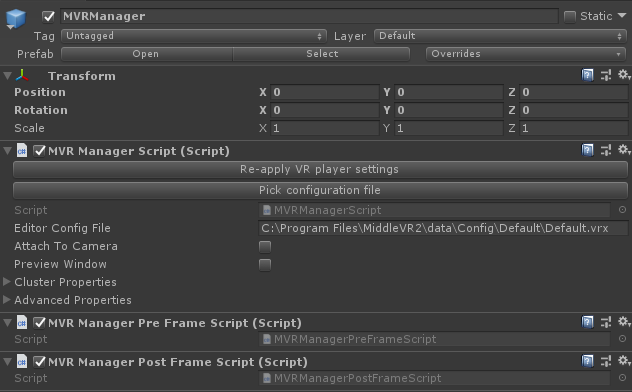Image resolution: width=632 pixels, height=392 pixels.
Task: Open MVR Manager Script preset selector icon
Action: click(x=606, y=150)
